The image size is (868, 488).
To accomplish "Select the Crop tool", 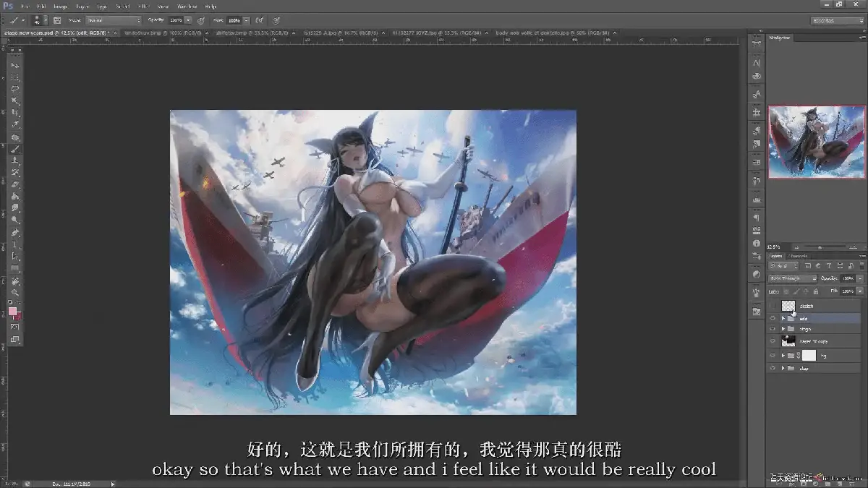I will pyautogui.click(x=15, y=113).
